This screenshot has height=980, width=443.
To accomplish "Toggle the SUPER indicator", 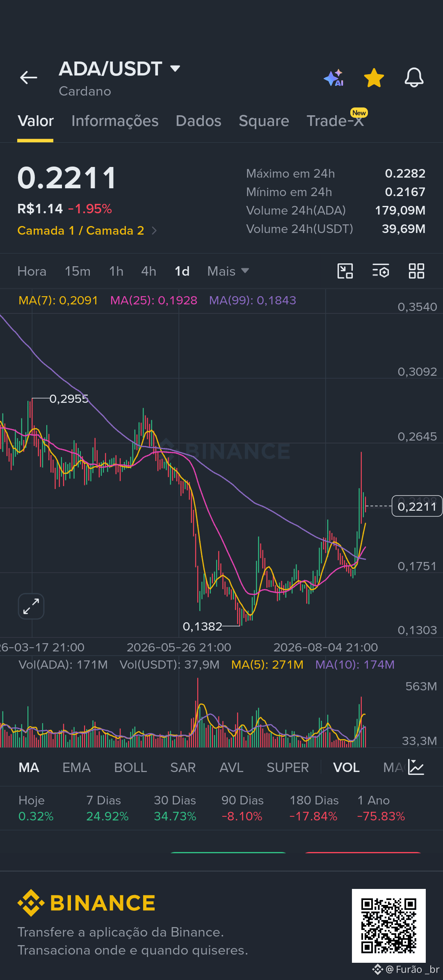I will pos(288,768).
